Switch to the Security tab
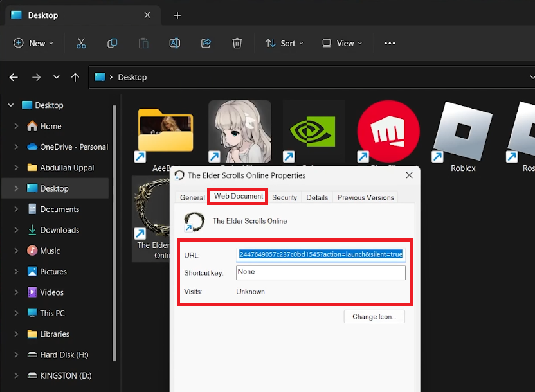The width and height of the screenshot is (535, 392). click(x=284, y=197)
